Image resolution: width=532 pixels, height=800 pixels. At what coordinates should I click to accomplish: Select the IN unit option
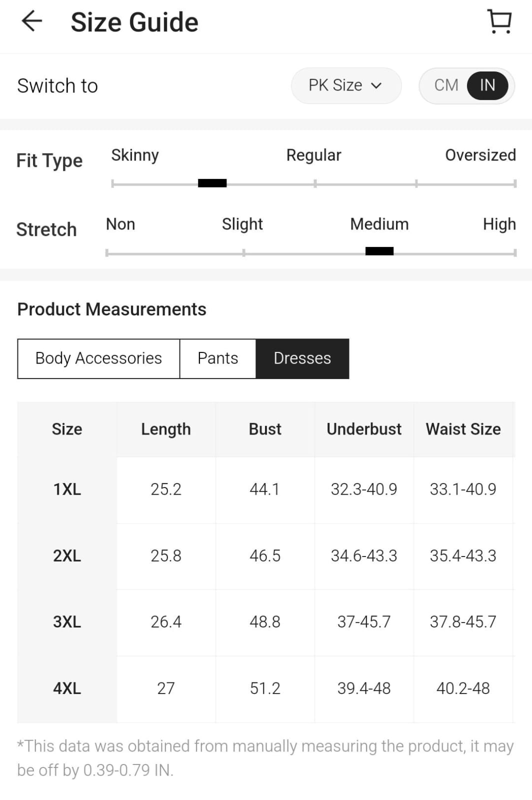pyautogui.click(x=487, y=85)
